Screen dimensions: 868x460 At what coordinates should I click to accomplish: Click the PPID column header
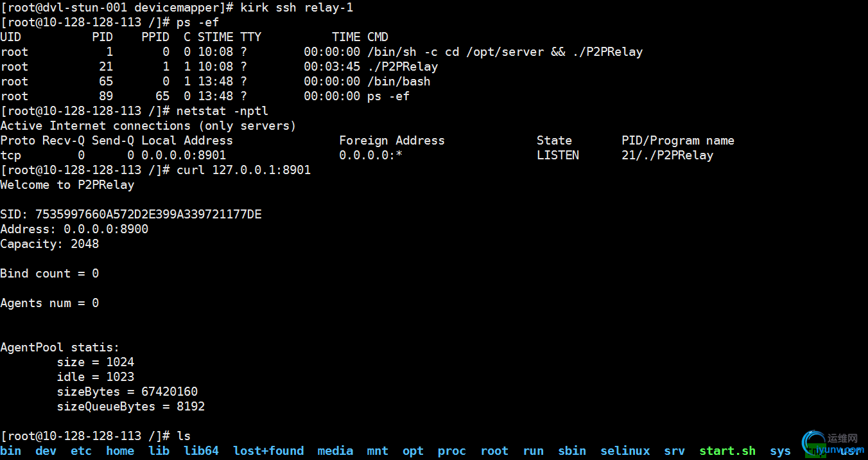tap(155, 37)
